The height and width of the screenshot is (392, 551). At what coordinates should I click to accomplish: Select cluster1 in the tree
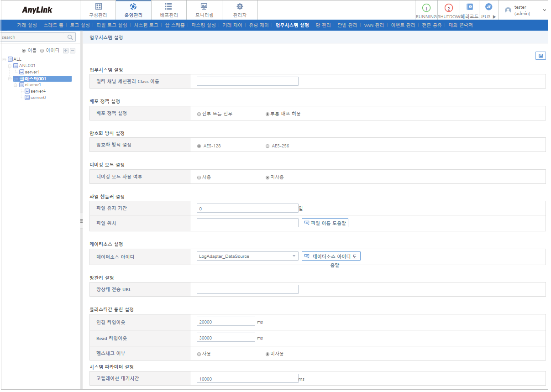[x=33, y=85]
